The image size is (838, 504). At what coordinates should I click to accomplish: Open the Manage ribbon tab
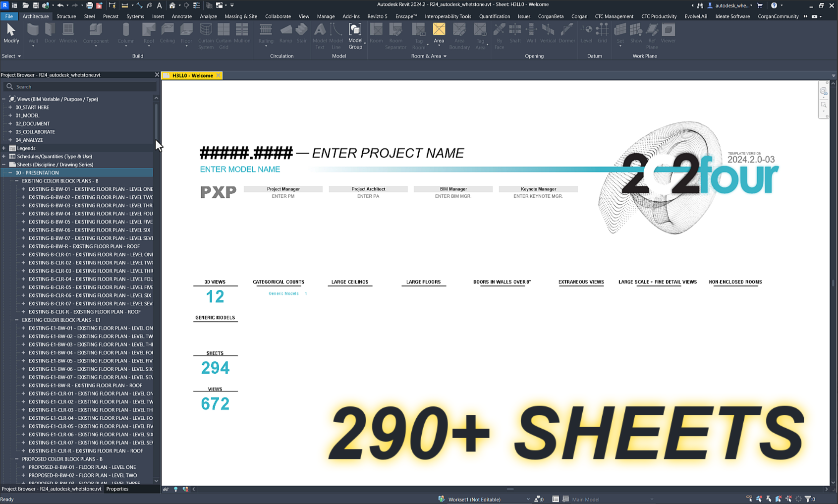[326, 16]
